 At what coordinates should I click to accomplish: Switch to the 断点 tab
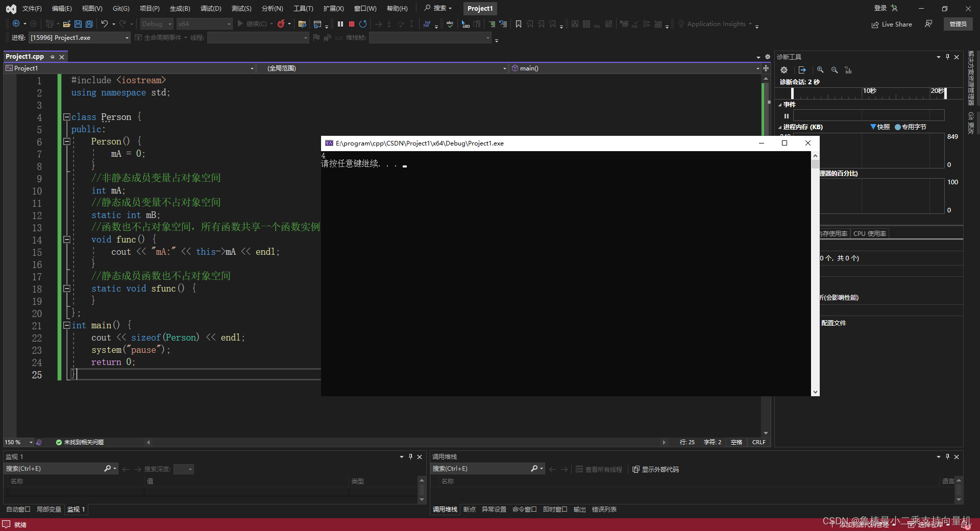(x=469, y=510)
